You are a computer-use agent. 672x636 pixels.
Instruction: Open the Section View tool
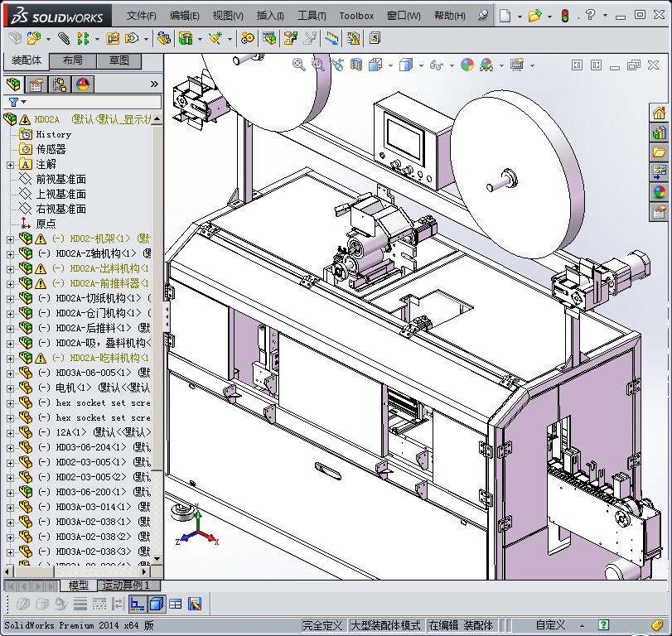[357, 65]
